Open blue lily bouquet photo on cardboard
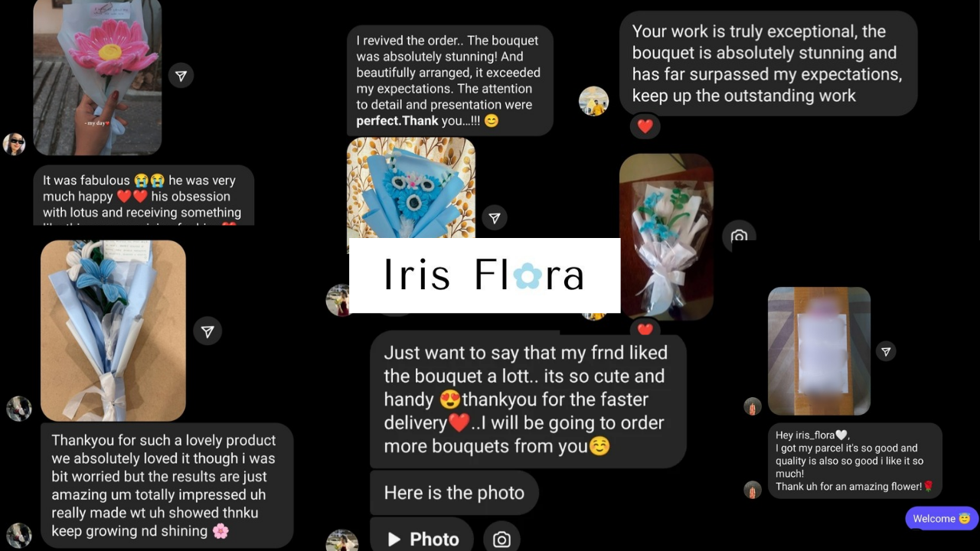 [x=113, y=331]
